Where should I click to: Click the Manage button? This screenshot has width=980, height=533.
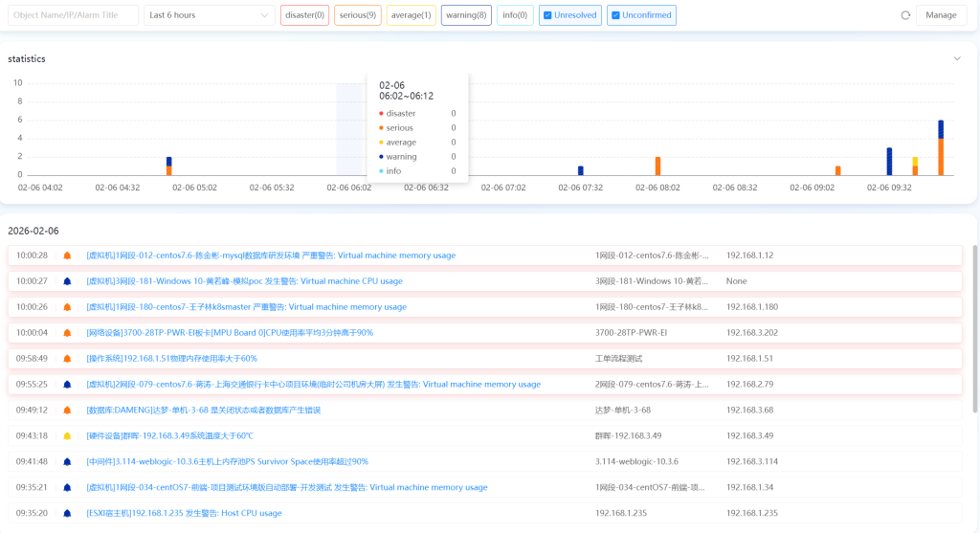[x=941, y=15]
